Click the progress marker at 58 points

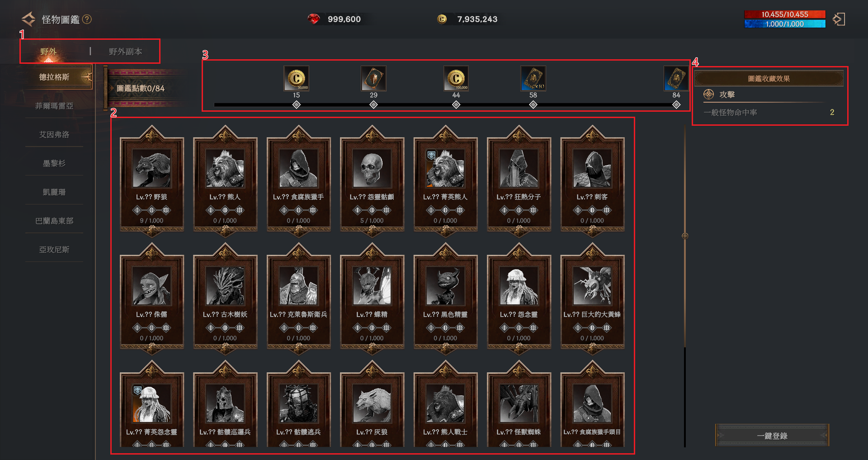coord(533,105)
